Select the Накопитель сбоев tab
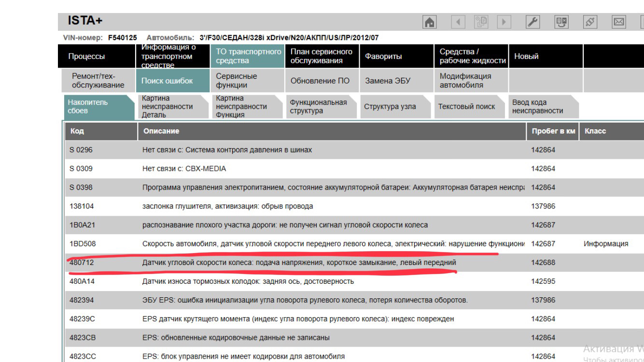 coord(98,107)
